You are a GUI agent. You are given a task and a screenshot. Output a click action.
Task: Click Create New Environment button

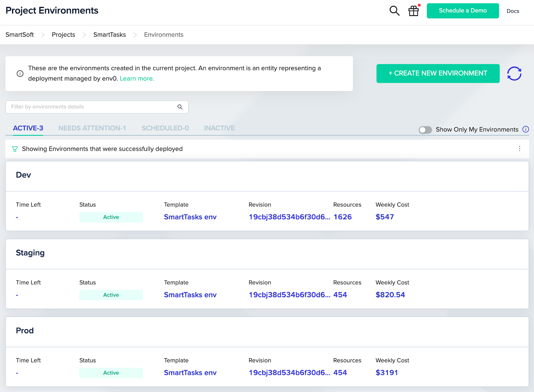coord(438,73)
